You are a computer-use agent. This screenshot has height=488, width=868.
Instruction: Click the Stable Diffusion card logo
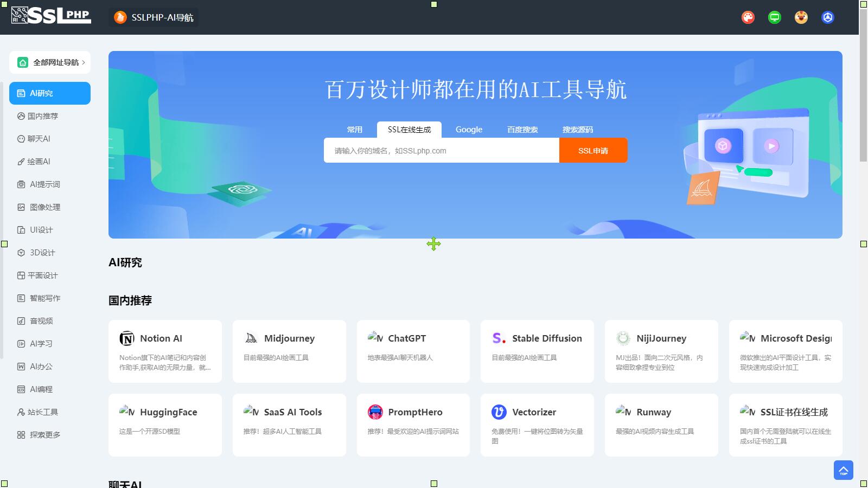tap(499, 338)
